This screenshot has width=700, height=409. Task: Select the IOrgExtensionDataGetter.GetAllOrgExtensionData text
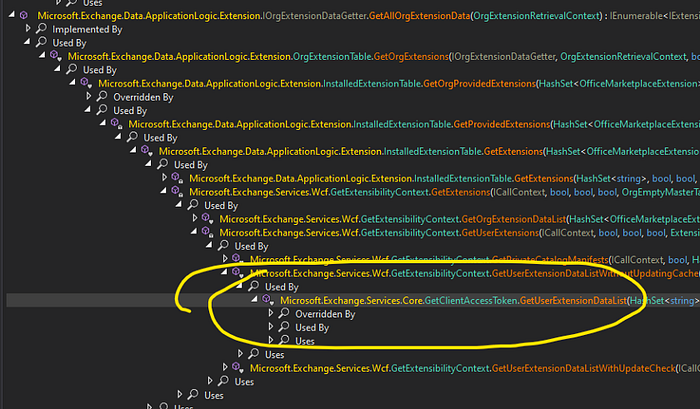[367, 16]
